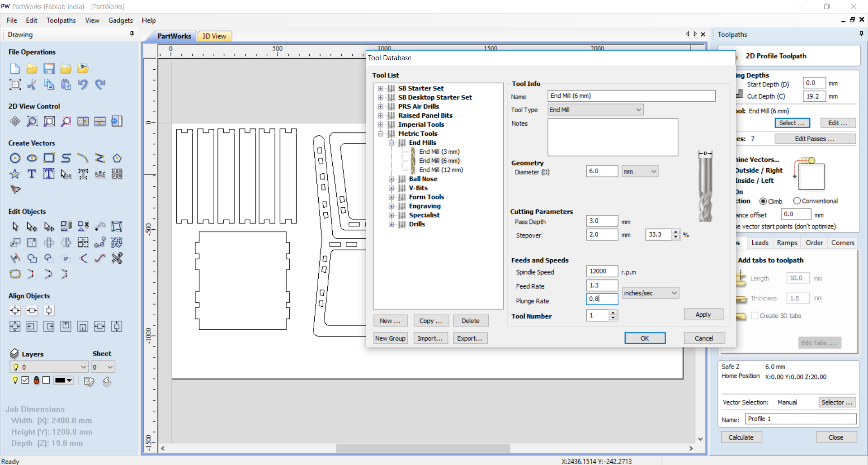Click the Save file icon
Image resolution: width=868 pixels, height=465 pixels.
pyautogui.click(x=49, y=68)
